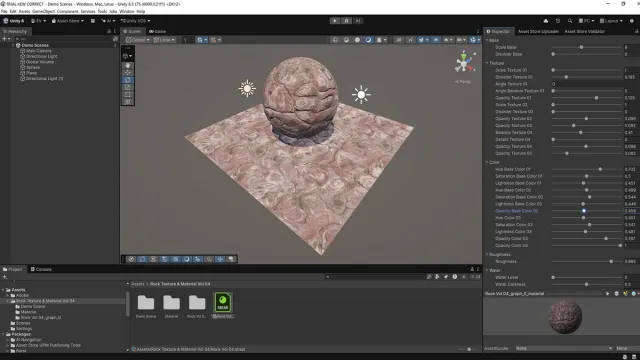Switch to the Console tab

tap(41, 269)
